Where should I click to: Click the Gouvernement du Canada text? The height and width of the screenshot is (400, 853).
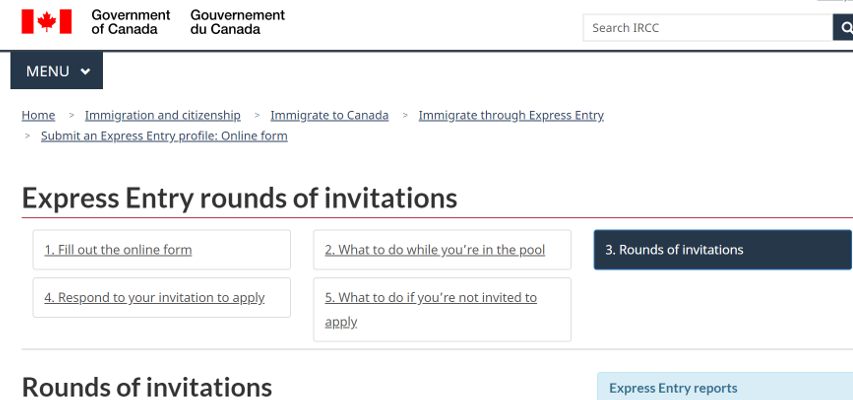(237, 22)
